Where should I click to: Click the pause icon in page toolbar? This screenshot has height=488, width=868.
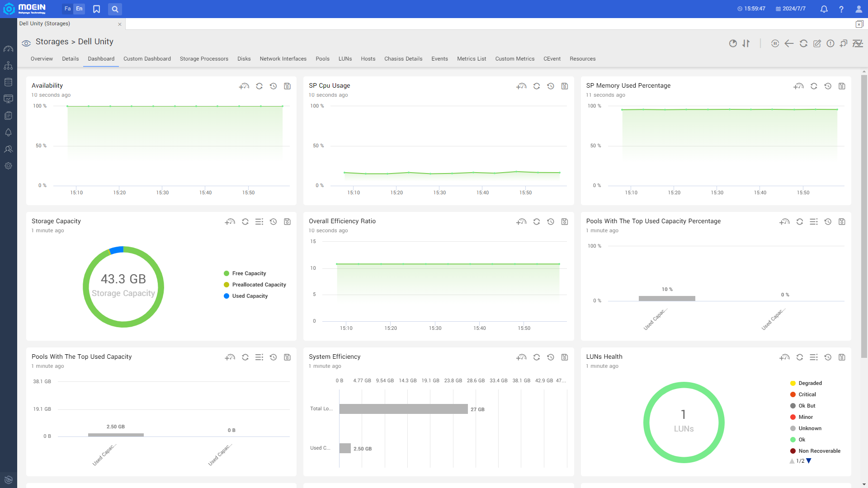[x=775, y=43]
